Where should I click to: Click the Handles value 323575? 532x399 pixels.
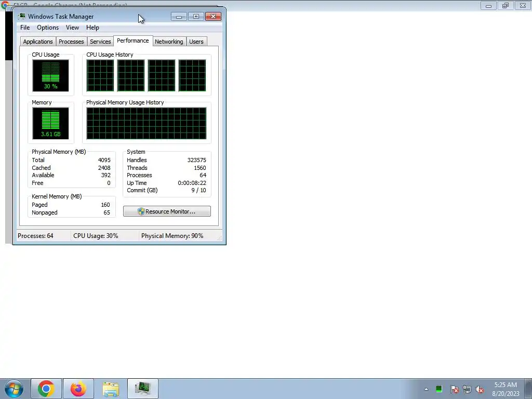tap(197, 160)
